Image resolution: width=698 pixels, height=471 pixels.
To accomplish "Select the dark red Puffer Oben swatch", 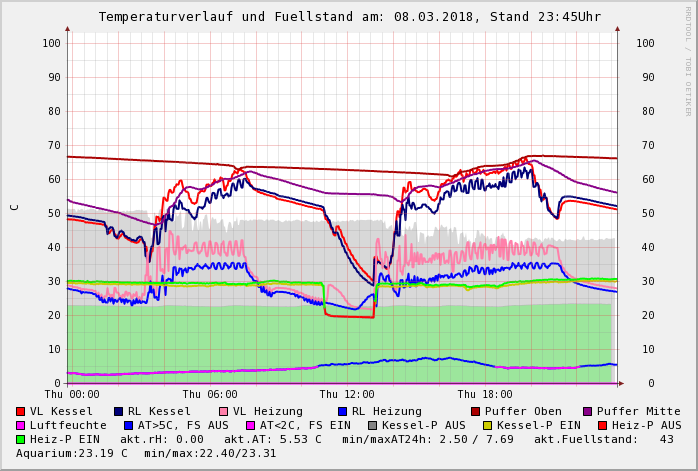I will pyautogui.click(x=476, y=411).
